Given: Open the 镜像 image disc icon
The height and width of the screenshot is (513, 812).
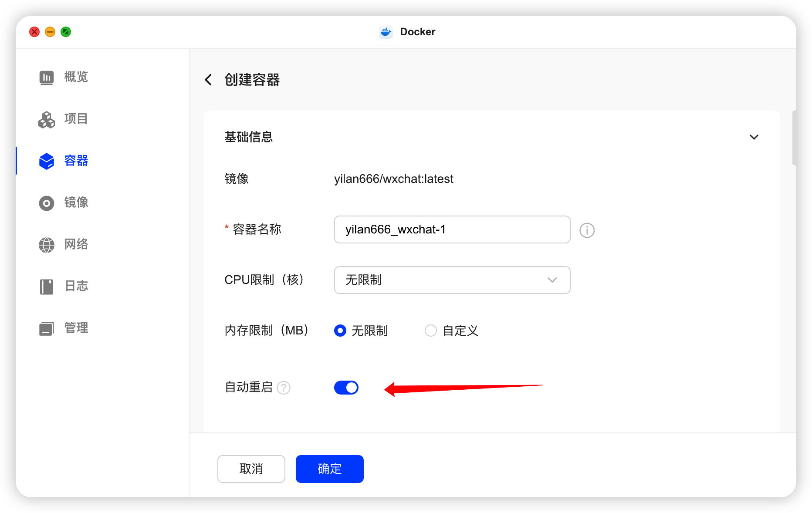Looking at the screenshot, I should pyautogui.click(x=47, y=203).
